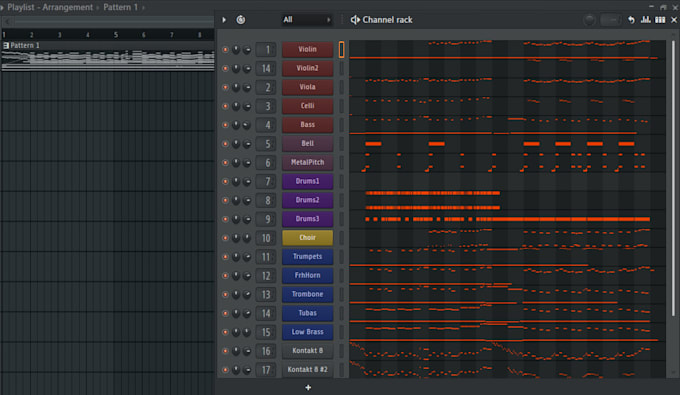Open the Celli channel button
The image size is (680, 395).
pyautogui.click(x=307, y=106)
